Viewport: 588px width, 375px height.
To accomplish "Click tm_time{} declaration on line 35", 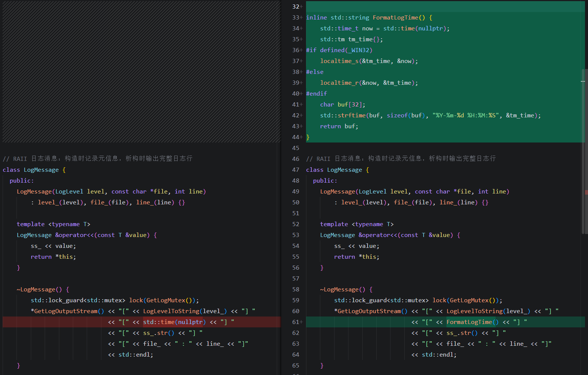I will pyautogui.click(x=365, y=39).
